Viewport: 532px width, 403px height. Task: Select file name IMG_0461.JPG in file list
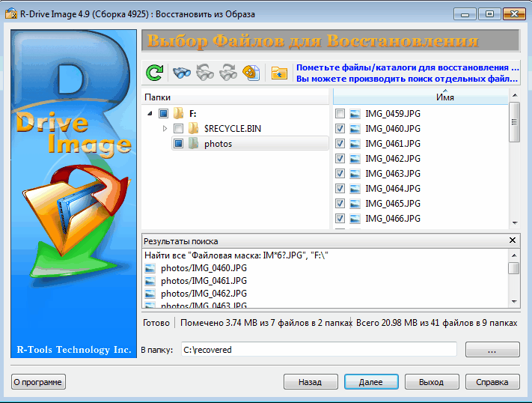pos(393,144)
